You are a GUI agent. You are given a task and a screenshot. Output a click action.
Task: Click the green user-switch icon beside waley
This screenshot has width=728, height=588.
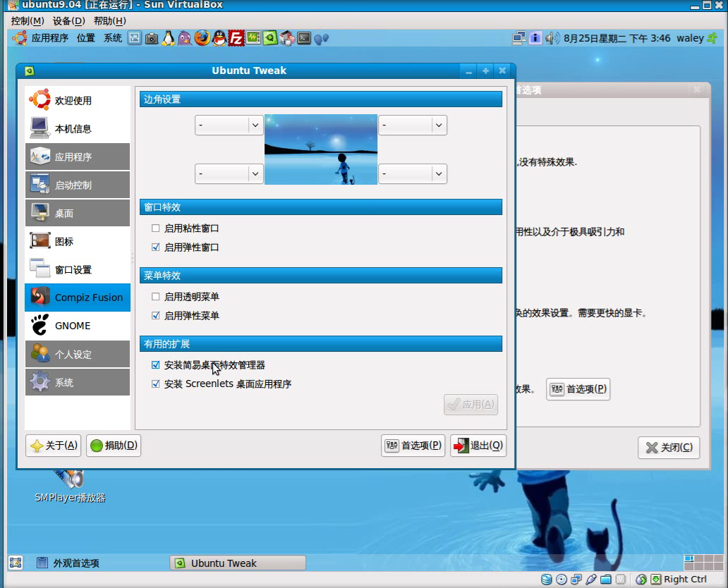pos(712,38)
